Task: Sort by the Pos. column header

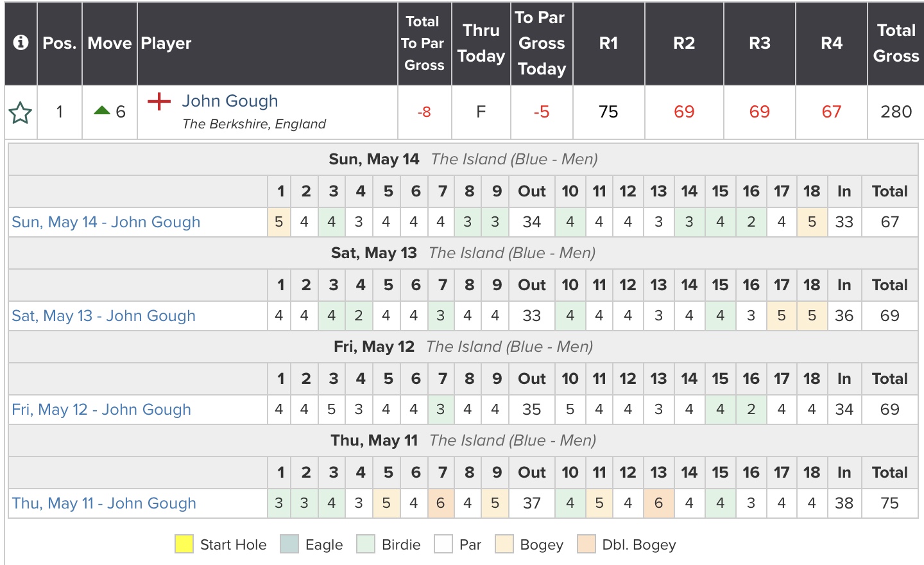Action: pos(59,43)
